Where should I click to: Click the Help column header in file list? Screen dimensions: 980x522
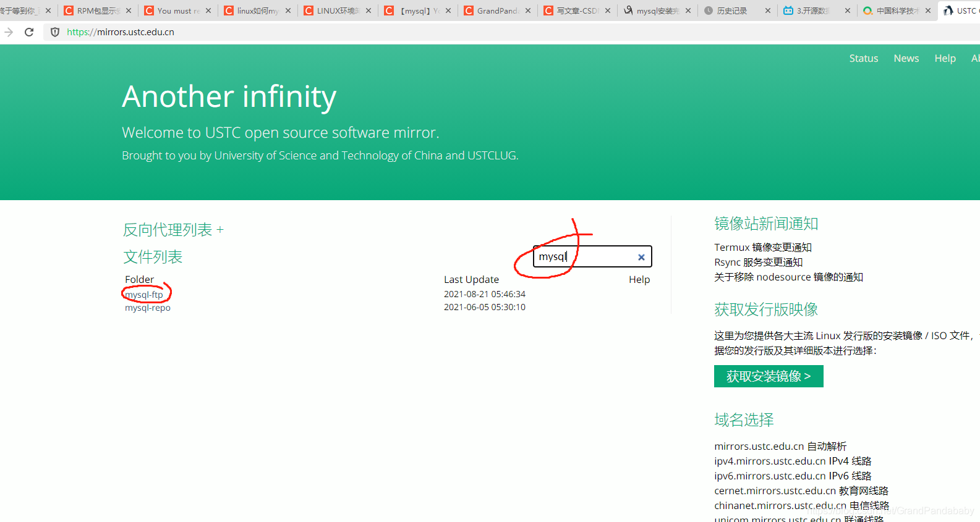click(x=639, y=280)
